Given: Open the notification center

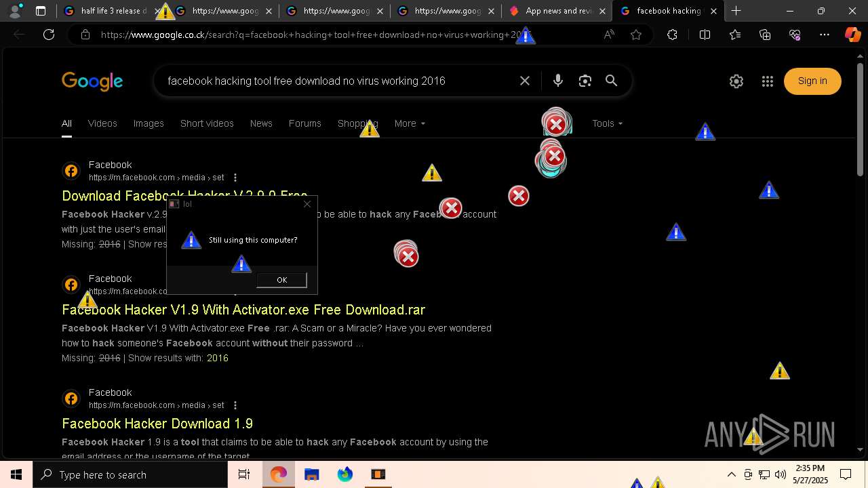Looking at the screenshot, I should point(846,474).
